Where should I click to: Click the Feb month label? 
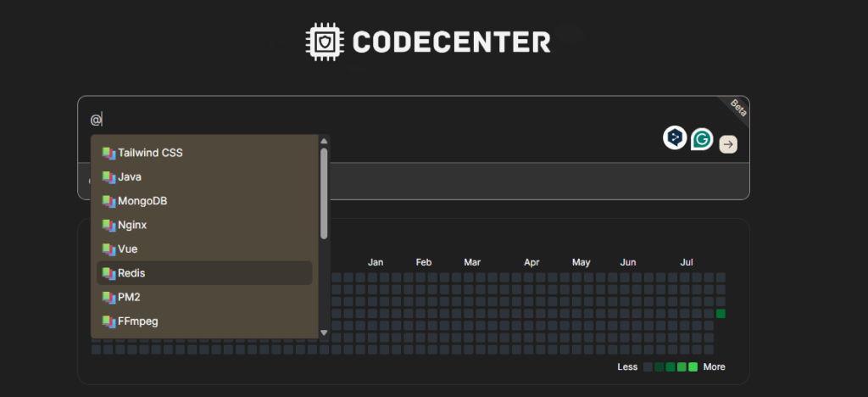(424, 262)
